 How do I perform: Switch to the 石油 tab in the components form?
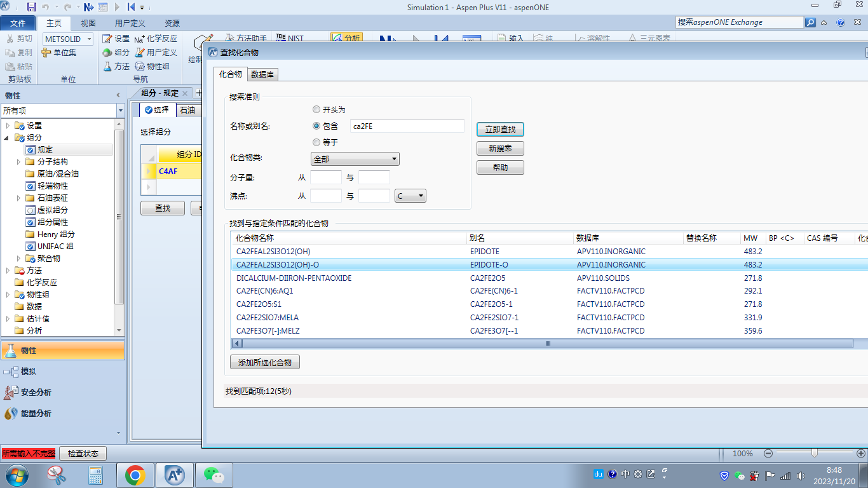point(187,110)
